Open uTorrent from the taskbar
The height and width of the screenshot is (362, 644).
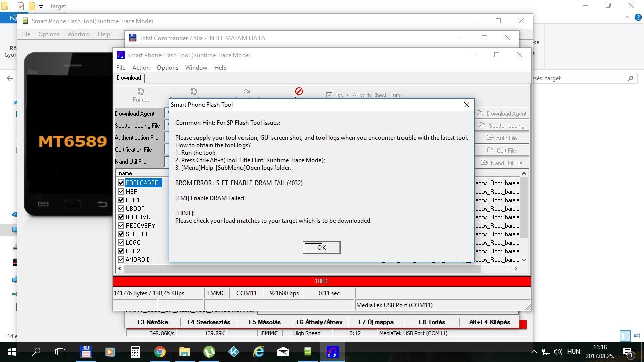pyautogui.click(x=209, y=352)
